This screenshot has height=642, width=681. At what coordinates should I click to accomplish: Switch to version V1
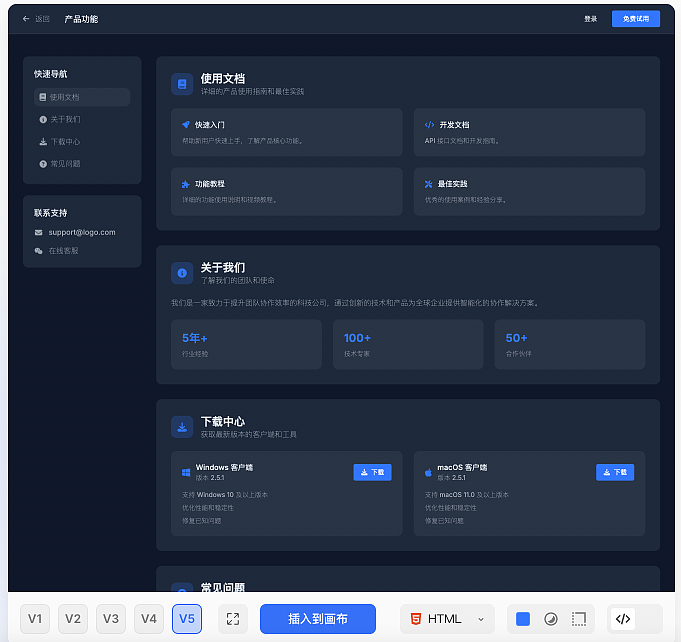tap(35, 619)
